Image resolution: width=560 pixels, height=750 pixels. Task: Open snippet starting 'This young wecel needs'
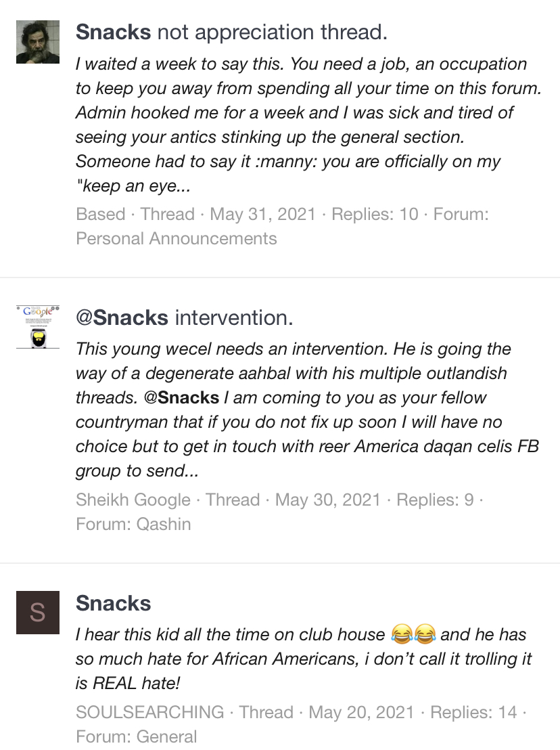(307, 410)
